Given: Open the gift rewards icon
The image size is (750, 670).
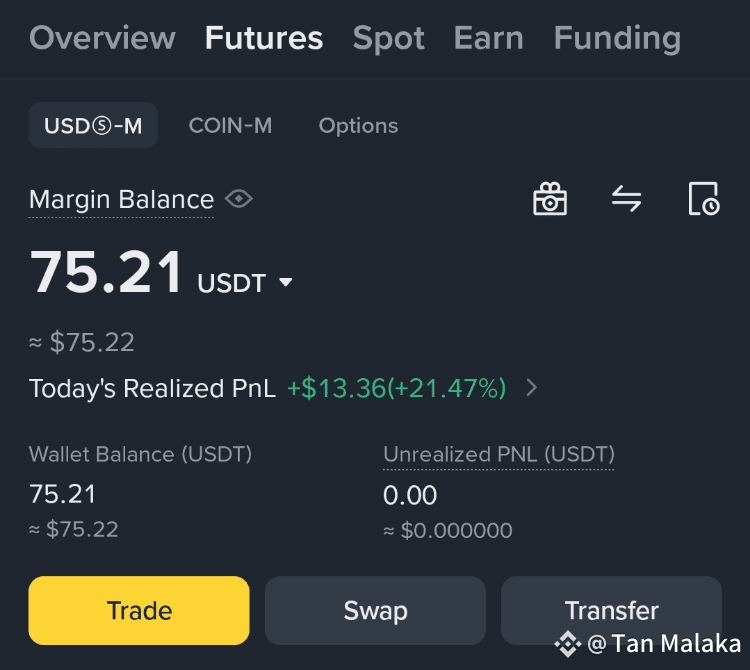Looking at the screenshot, I should 550,198.
